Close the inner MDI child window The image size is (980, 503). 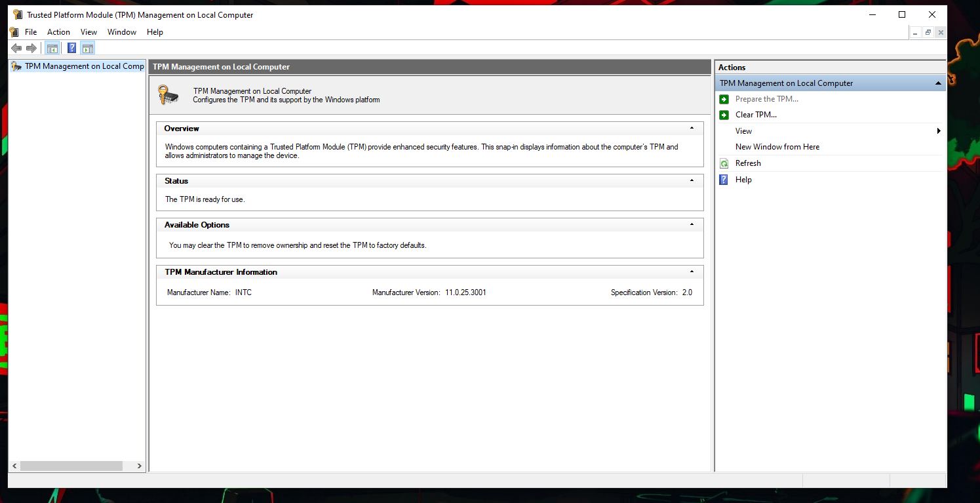[x=941, y=32]
